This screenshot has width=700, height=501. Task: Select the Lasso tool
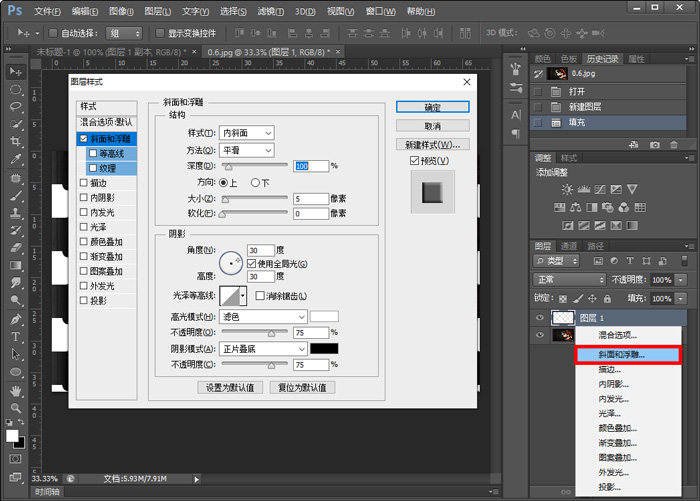[16, 107]
